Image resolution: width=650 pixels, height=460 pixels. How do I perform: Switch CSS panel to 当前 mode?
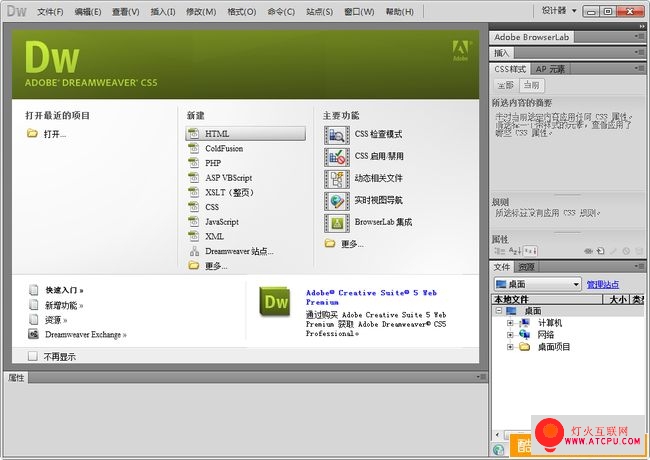pyautogui.click(x=531, y=85)
